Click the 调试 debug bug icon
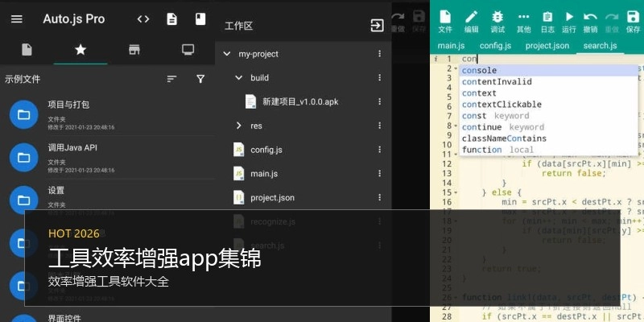 tap(497, 22)
